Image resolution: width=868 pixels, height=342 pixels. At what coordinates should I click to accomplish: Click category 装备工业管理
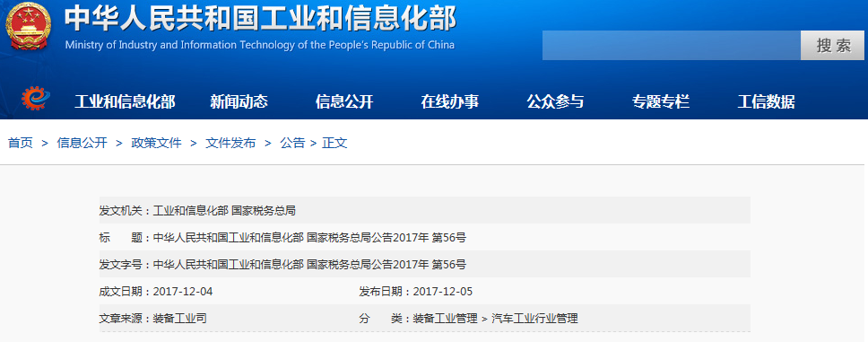[445, 319]
